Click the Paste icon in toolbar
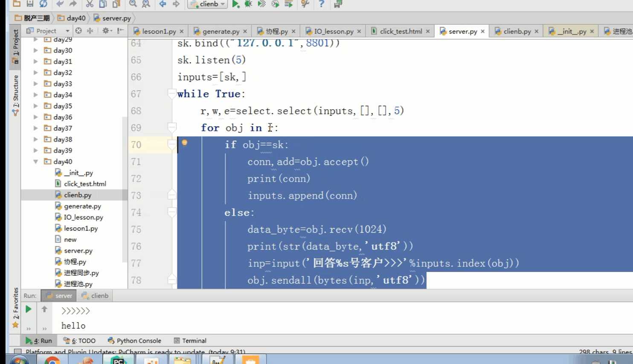The image size is (633, 364). click(116, 4)
